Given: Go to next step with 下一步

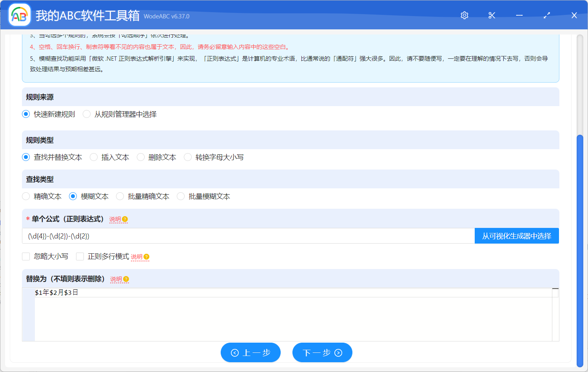Looking at the screenshot, I should [x=322, y=353].
